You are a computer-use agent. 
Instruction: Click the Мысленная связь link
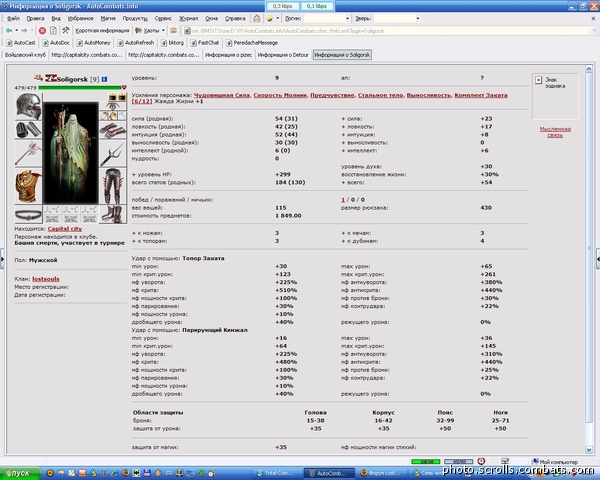pyautogui.click(x=555, y=132)
